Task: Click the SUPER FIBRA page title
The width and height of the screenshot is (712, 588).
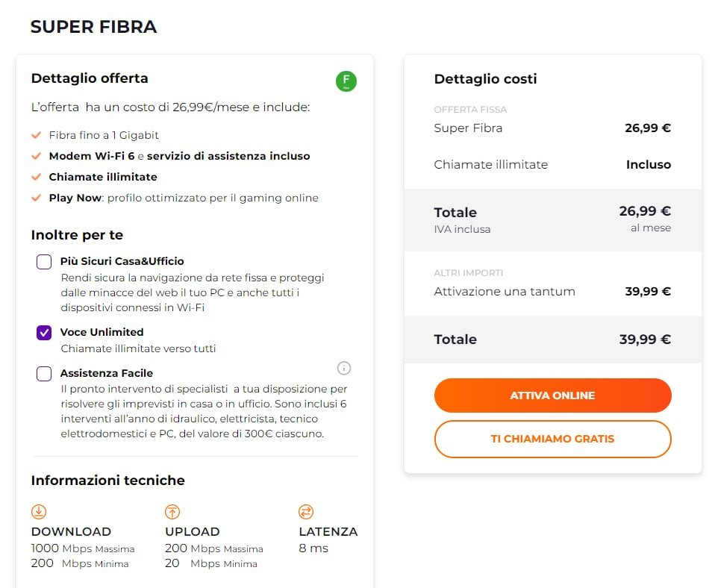Action: click(x=93, y=28)
